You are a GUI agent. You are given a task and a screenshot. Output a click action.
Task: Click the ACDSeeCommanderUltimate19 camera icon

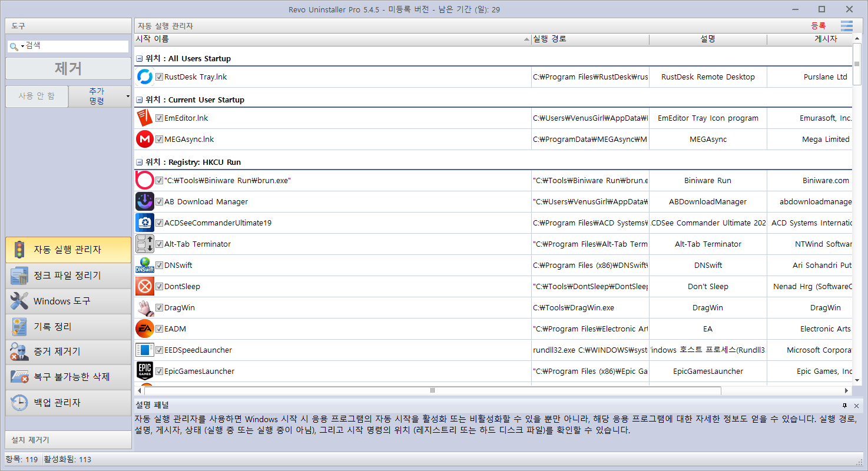145,223
